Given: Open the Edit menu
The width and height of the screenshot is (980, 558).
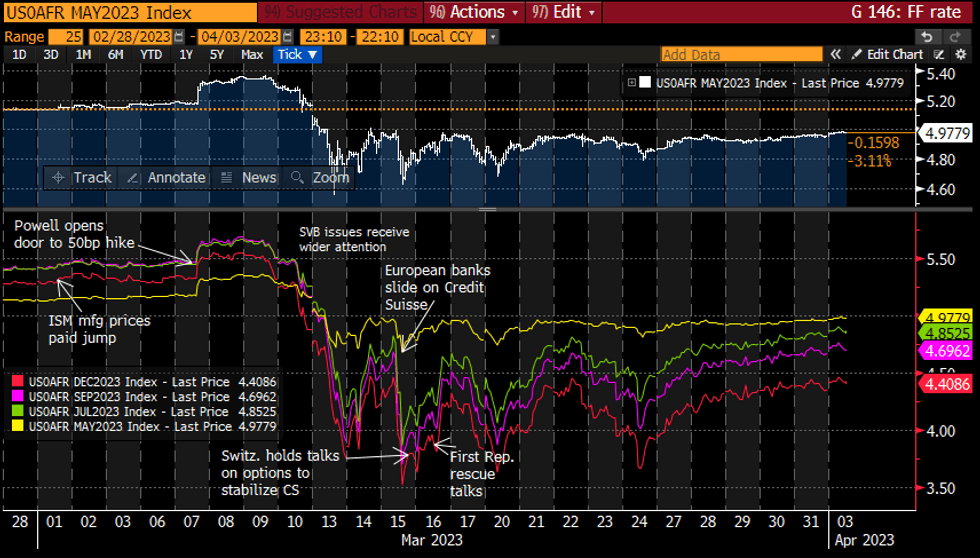Looking at the screenshot, I should [x=565, y=12].
